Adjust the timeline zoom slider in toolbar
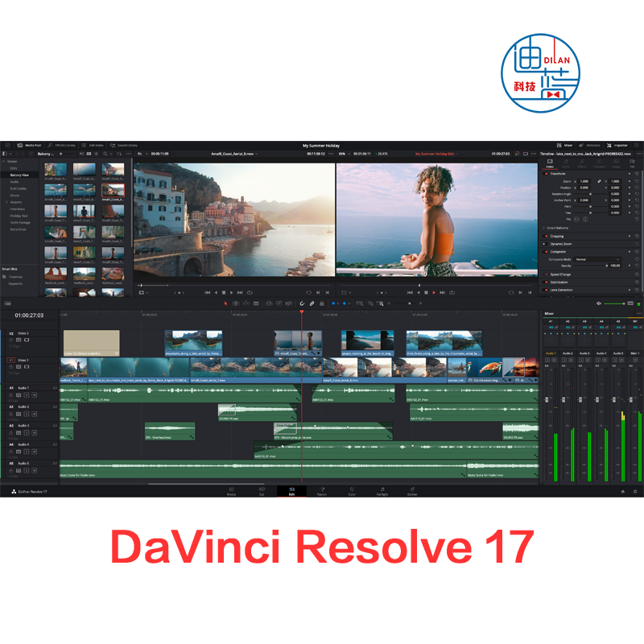The width and height of the screenshot is (644, 644). [405, 303]
